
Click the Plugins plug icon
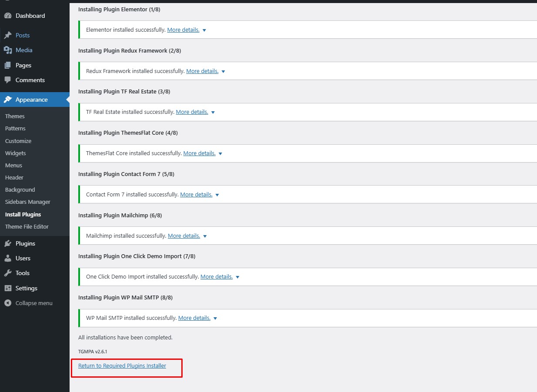pos(8,243)
